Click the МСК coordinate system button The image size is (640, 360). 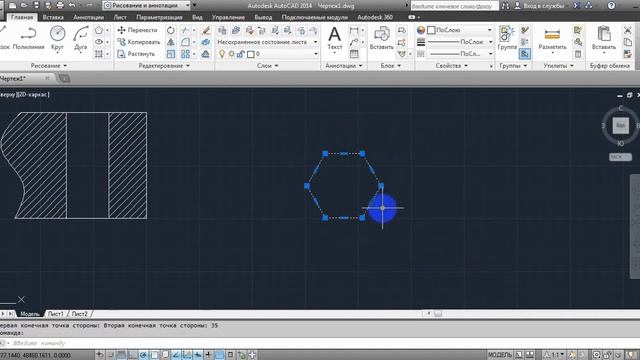point(620,157)
